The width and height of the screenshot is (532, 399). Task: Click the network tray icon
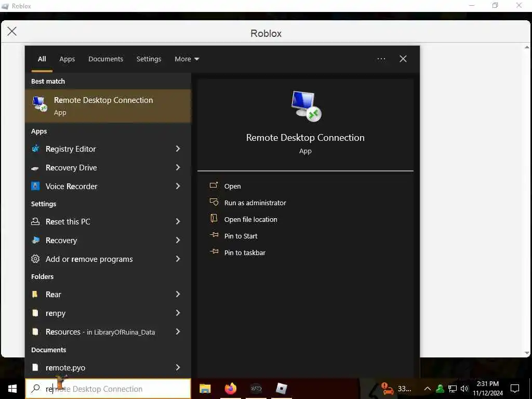[x=453, y=389]
